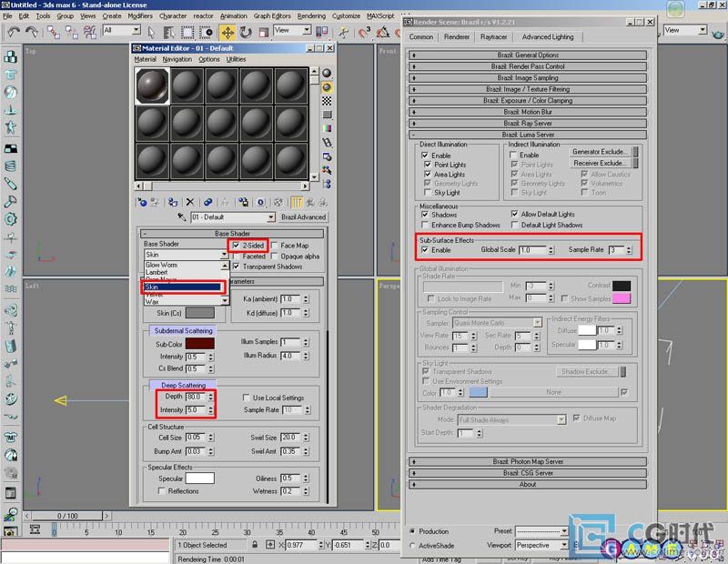Select the ActiveShade radio button

[412, 546]
